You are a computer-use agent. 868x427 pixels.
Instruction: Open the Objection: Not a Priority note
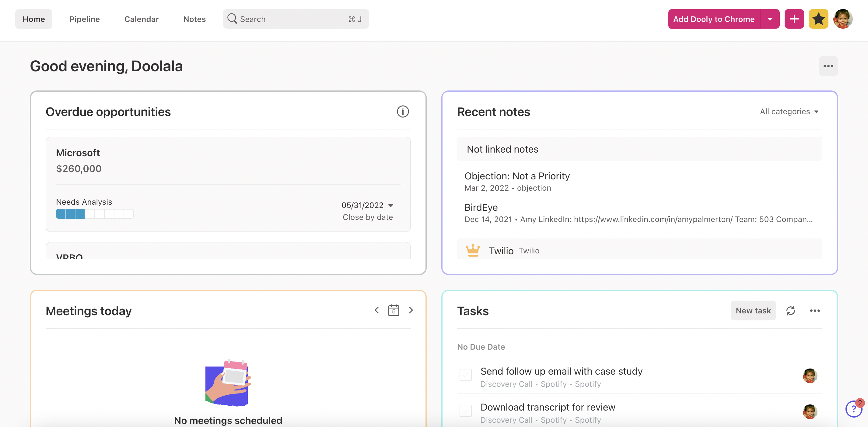517,176
